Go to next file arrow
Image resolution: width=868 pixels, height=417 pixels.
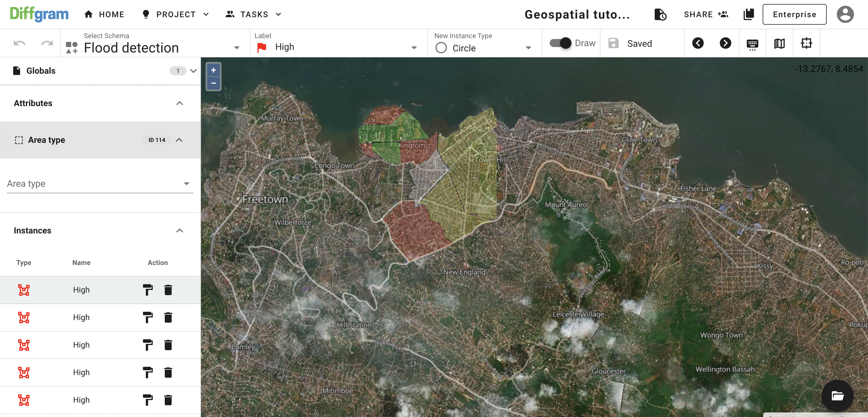[x=725, y=43]
